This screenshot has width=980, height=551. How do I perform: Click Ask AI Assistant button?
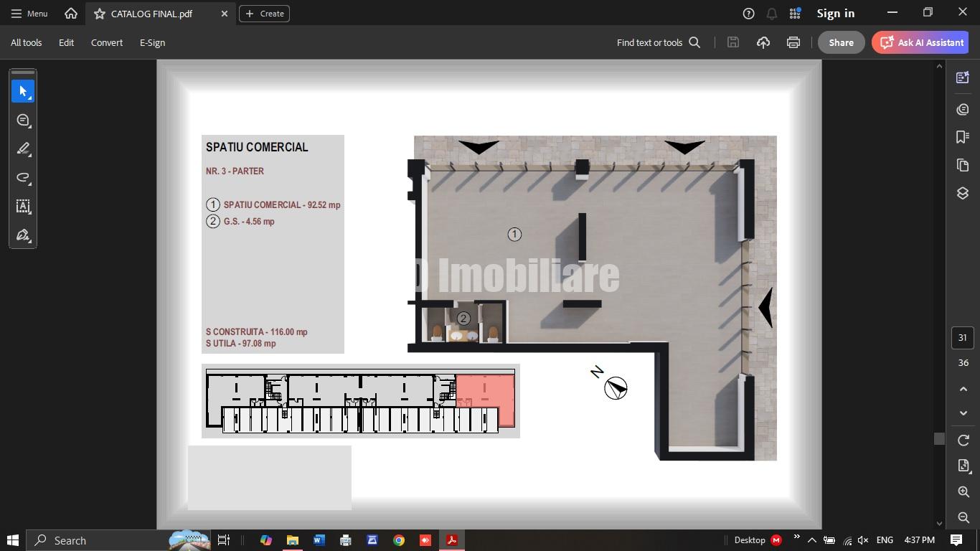pyautogui.click(x=921, y=42)
